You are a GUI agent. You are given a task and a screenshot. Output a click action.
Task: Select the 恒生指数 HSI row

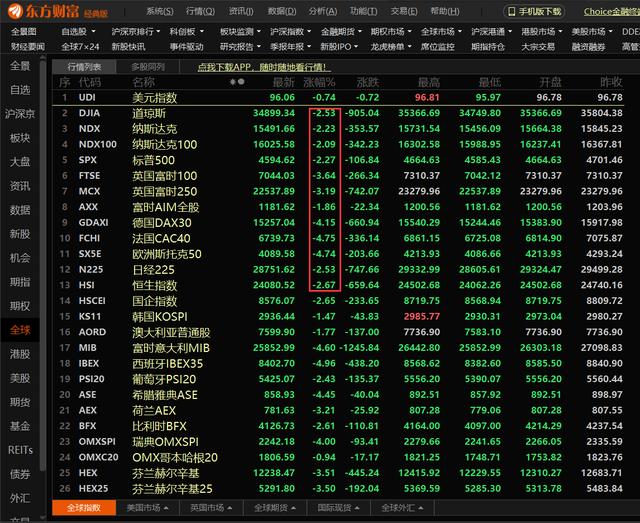[x=338, y=285]
